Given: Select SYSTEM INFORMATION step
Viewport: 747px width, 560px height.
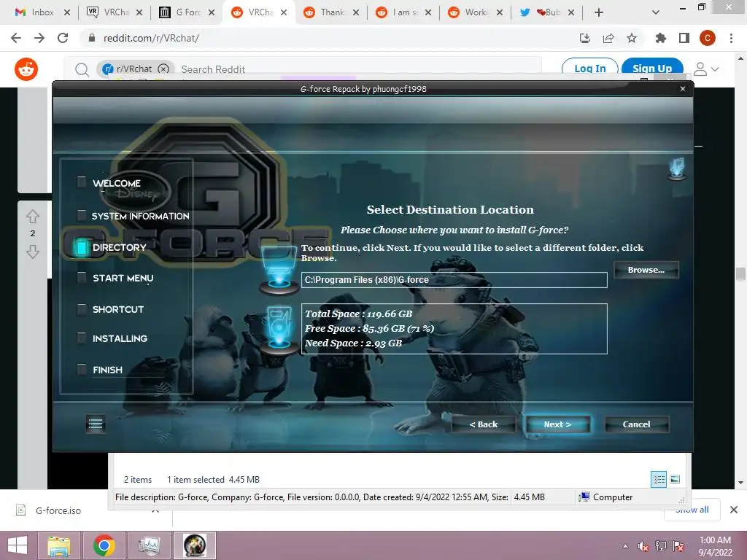Looking at the screenshot, I should point(140,216).
